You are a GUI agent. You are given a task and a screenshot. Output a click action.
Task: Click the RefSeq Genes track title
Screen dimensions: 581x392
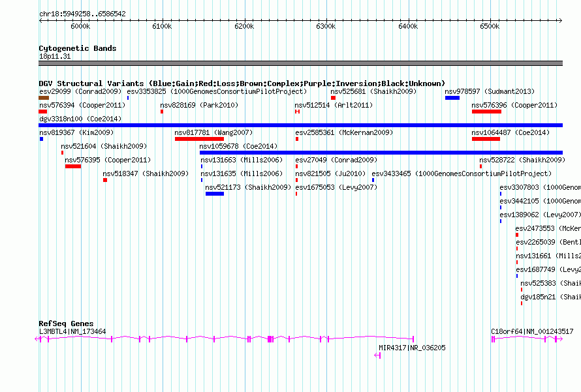pyautogui.click(x=66, y=324)
